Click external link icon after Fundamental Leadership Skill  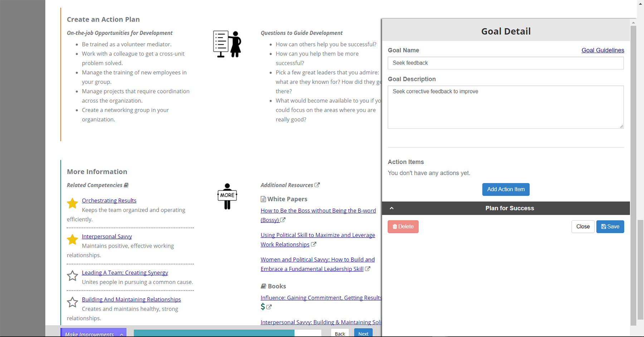(367, 269)
